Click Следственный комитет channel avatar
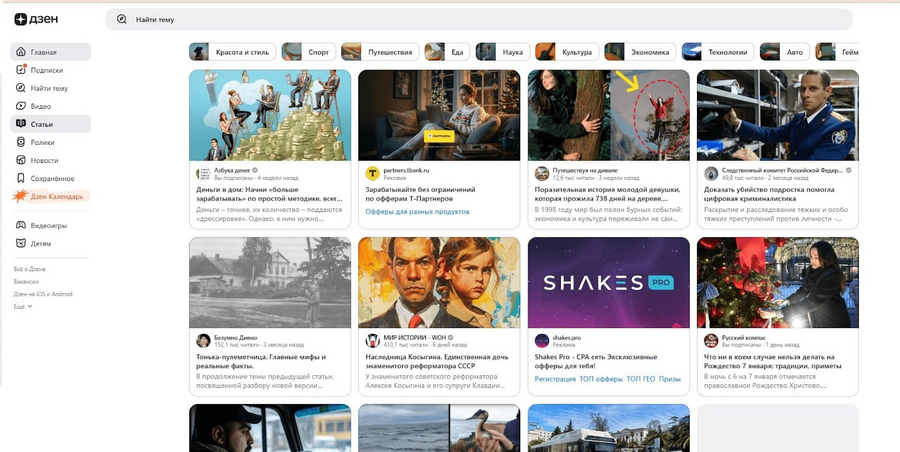This screenshot has width=900, height=452. pos(711,173)
